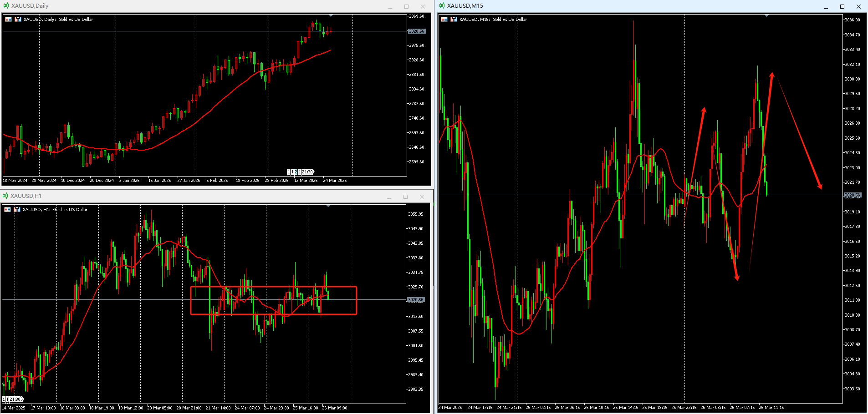Click the candlestick icon in XAUUSD,Daily title bar
This screenshot has height=414, width=868.
point(6,6)
